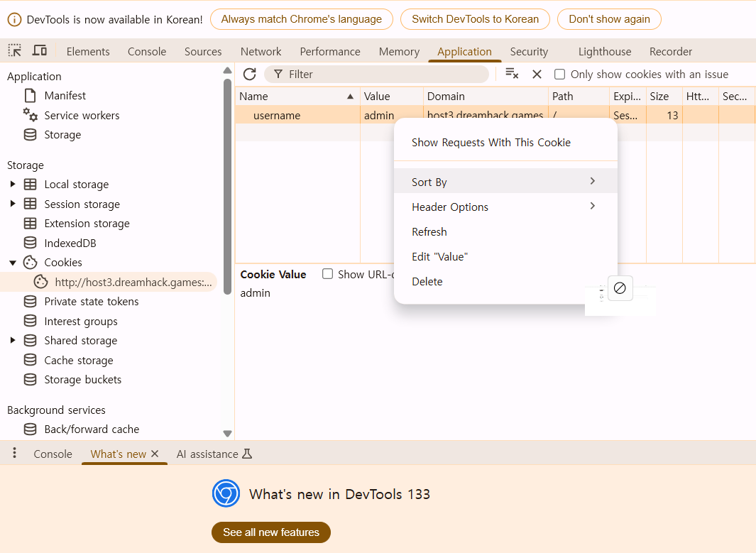Click the Shared storage database icon
Screen dimensions: 756x553
pos(30,340)
